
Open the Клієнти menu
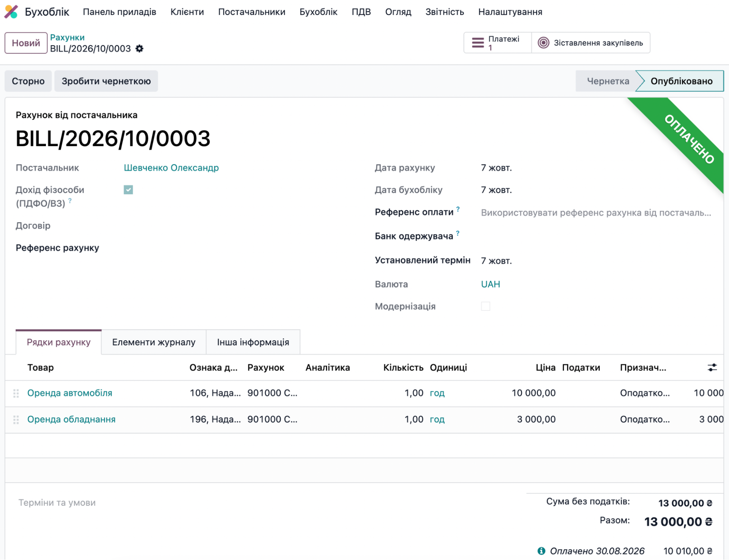pyautogui.click(x=187, y=12)
